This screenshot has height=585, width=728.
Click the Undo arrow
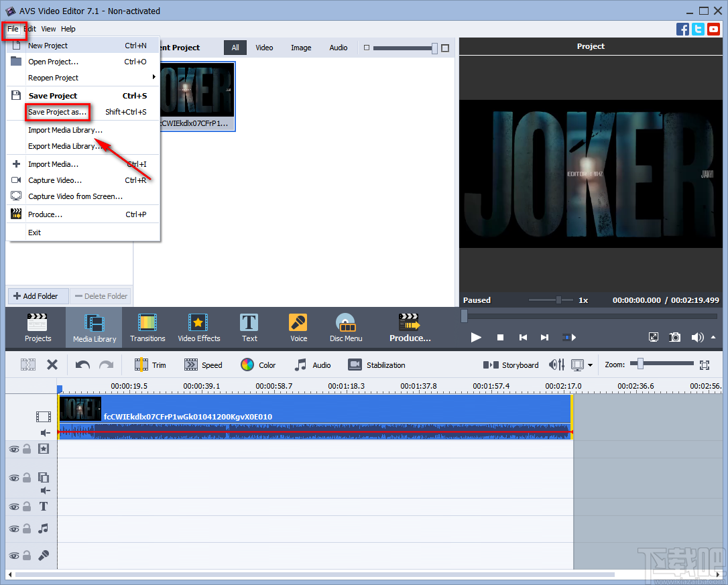(82, 365)
